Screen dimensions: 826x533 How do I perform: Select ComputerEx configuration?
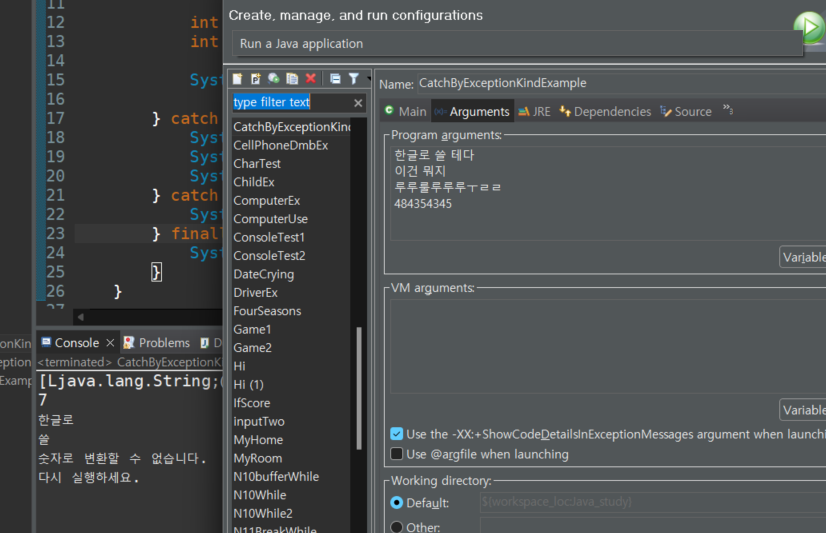click(x=267, y=200)
